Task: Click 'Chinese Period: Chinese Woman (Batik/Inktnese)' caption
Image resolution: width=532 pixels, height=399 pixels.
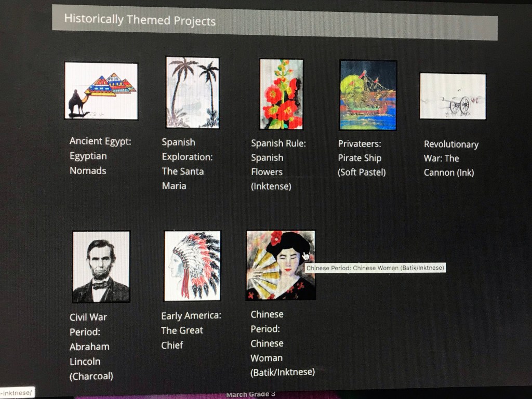Action: (282, 343)
